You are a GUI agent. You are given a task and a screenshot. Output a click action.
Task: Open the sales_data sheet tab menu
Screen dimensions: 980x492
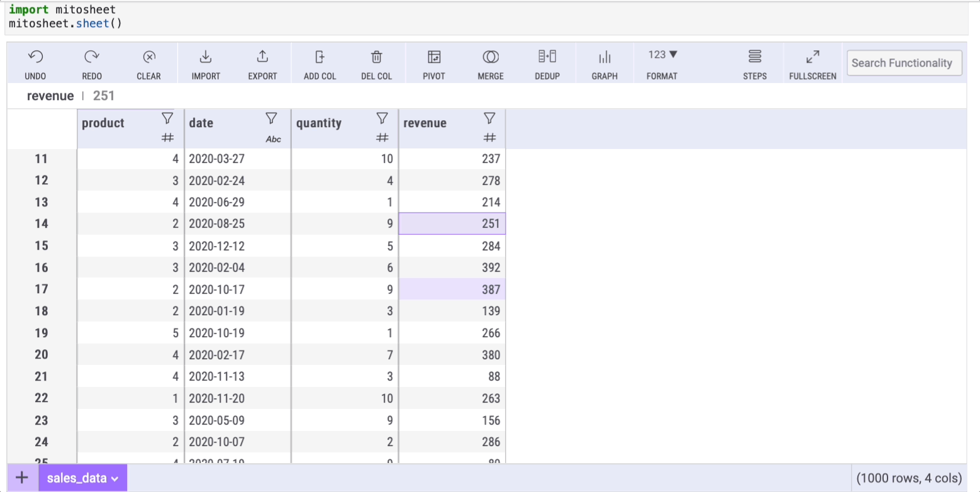point(83,478)
